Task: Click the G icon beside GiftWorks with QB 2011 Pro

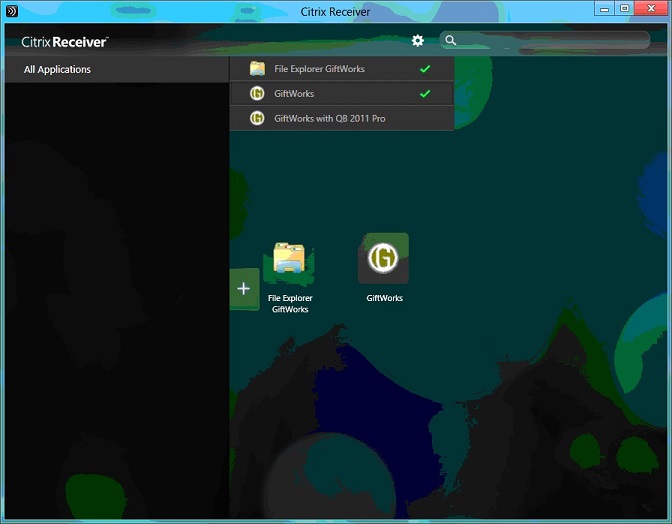Action: [257, 118]
